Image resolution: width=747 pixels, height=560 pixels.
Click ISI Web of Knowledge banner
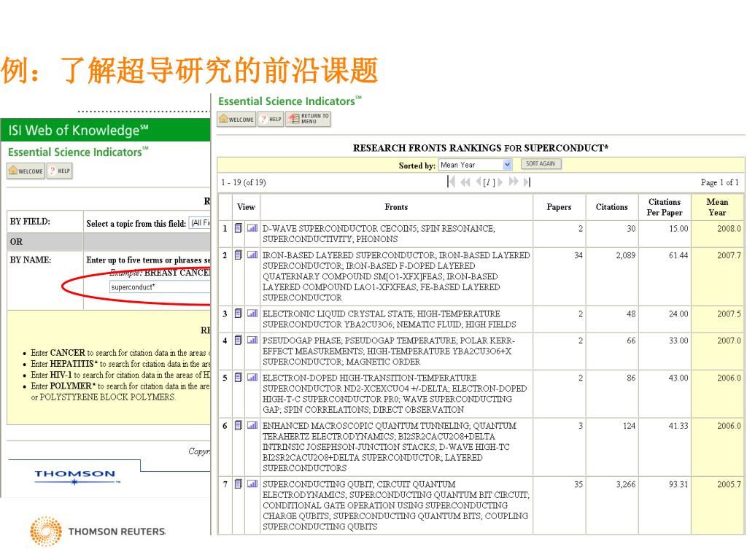pos(105,130)
